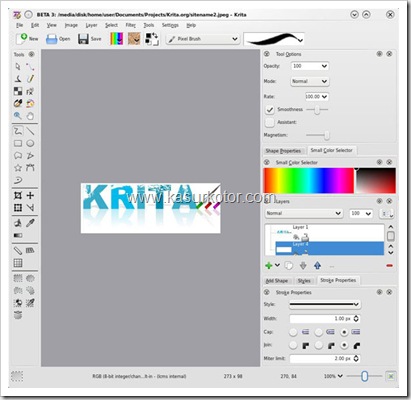This screenshot has height=400, width=411.
Task: Select the grid tool
Action: (18, 263)
